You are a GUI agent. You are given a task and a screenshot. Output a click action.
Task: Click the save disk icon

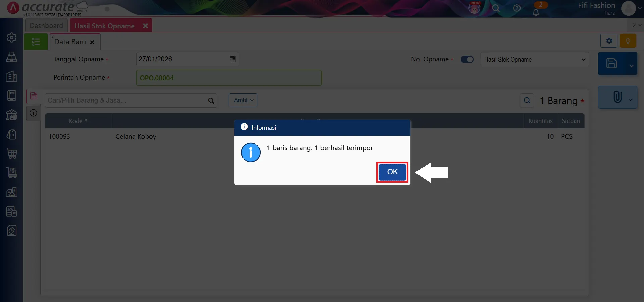pos(611,63)
